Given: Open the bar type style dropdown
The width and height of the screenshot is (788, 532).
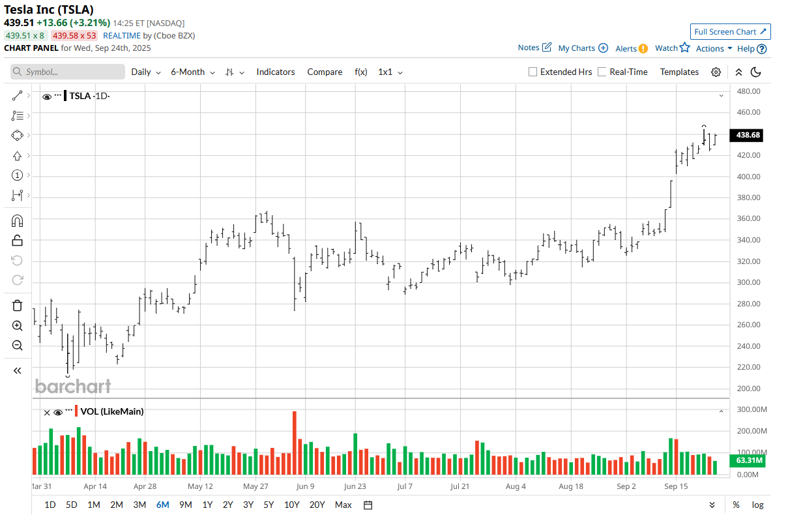Looking at the screenshot, I should pyautogui.click(x=235, y=72).
